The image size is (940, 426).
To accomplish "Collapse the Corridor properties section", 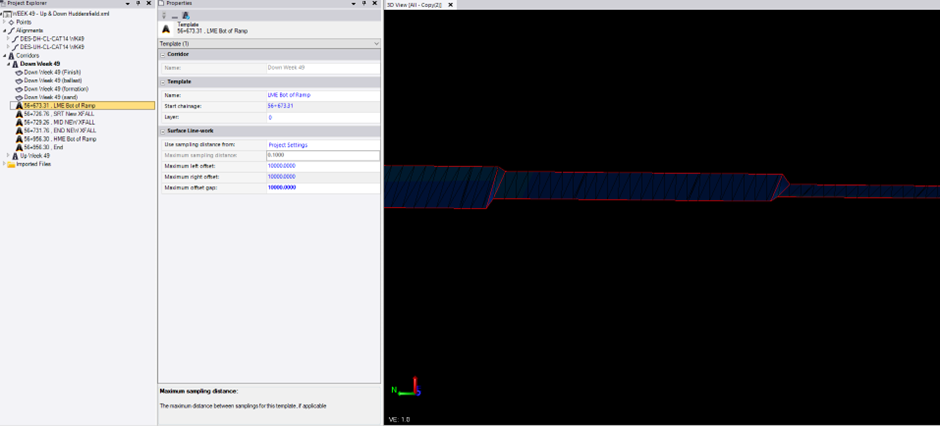I will point(162,54).
